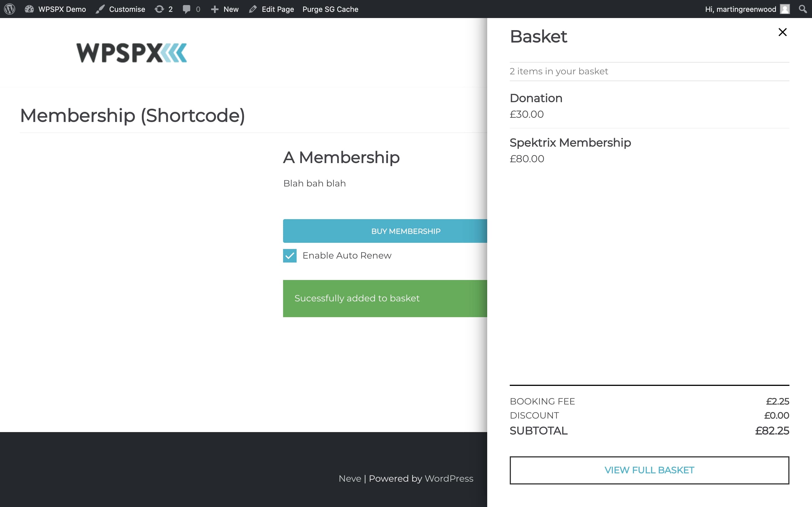
Task: Untick the Enable Auto Renew checkbox
Action: 290,255
